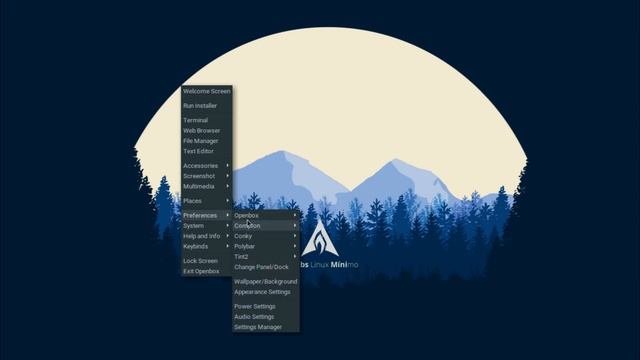Image resolution: width=640 pixels, height=360 pixels.
Task: Expand the System submenu
Action: 207,226
